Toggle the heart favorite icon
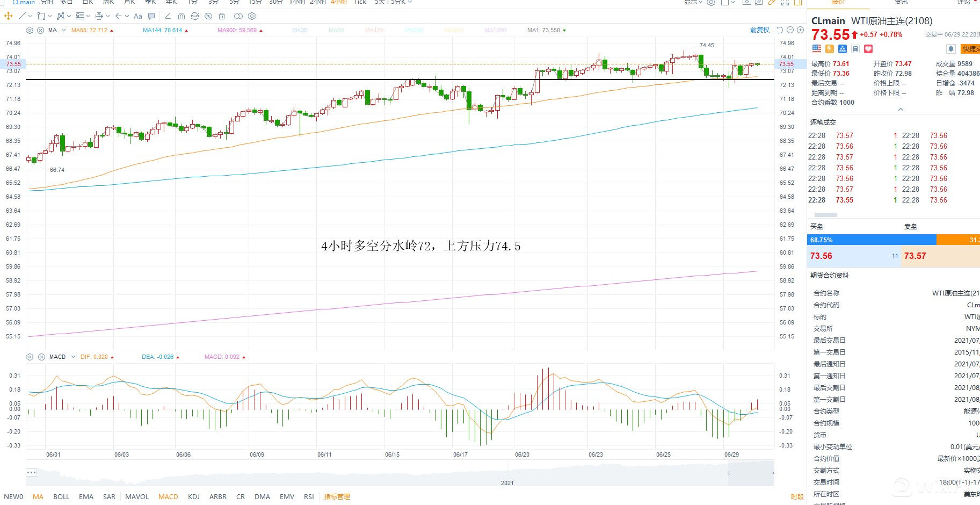 point(868,49)
